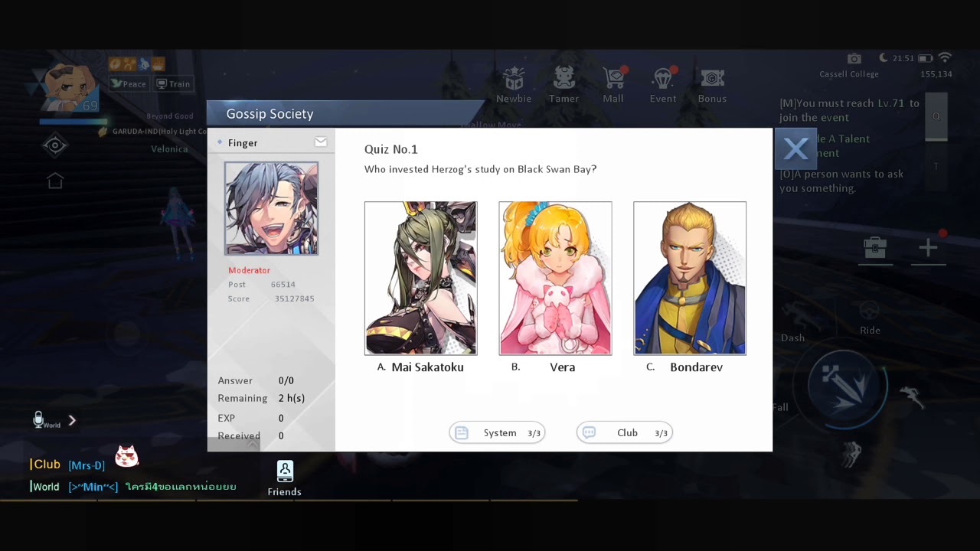Open the backpack inventory icon
The image size is (980, 551).
tap(875, 248)
